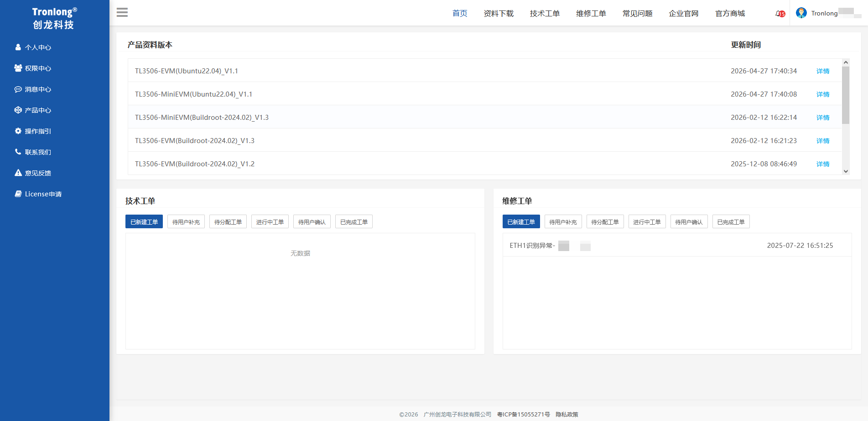868x421 pixels.
Task: Click the 2025-07-22 16:51:25 ticket timestamp
Action: pos(800,246)
